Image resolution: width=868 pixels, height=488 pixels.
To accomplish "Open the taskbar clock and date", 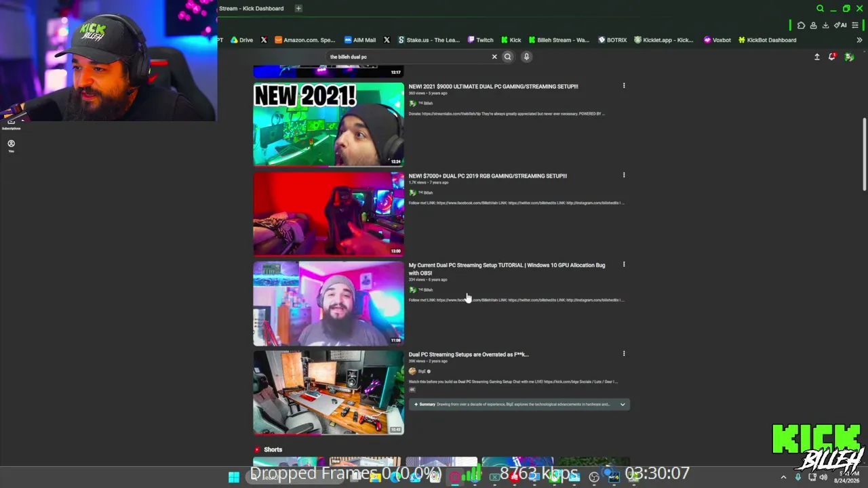I will (x=846, y=477).
